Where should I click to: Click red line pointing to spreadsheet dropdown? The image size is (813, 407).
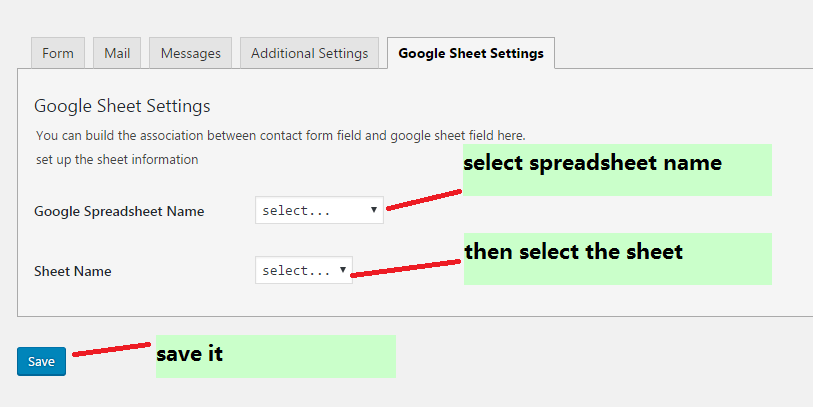click(423, 199)
